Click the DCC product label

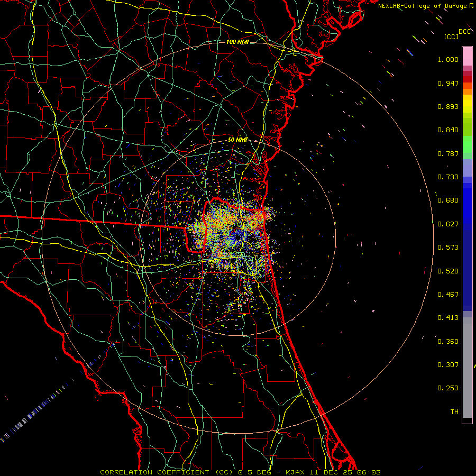click(x=465, y=32)
